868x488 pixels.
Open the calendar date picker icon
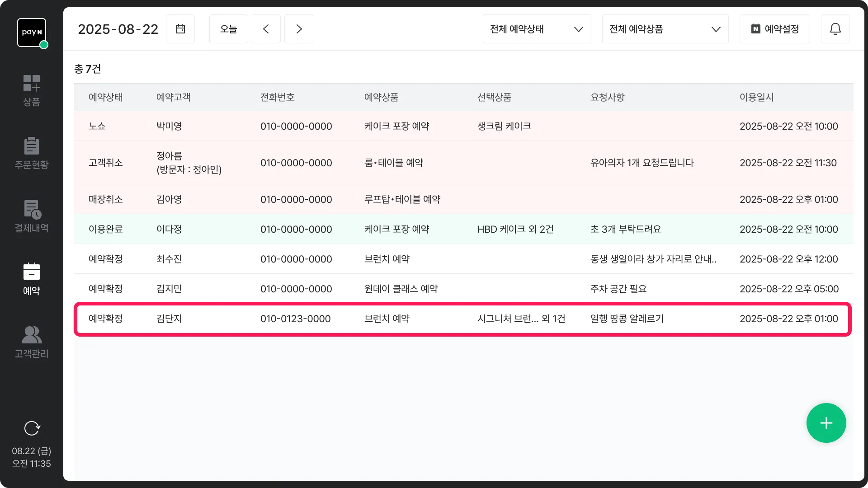[180, 29]
